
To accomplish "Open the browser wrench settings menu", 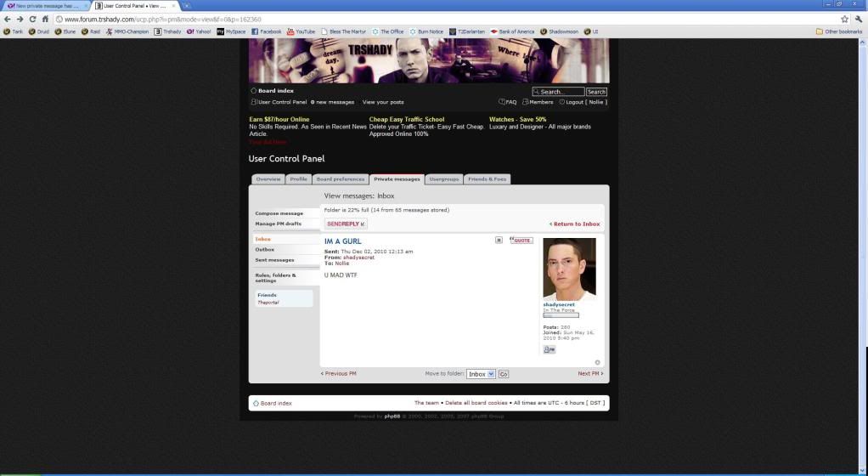I will [859, 19].
